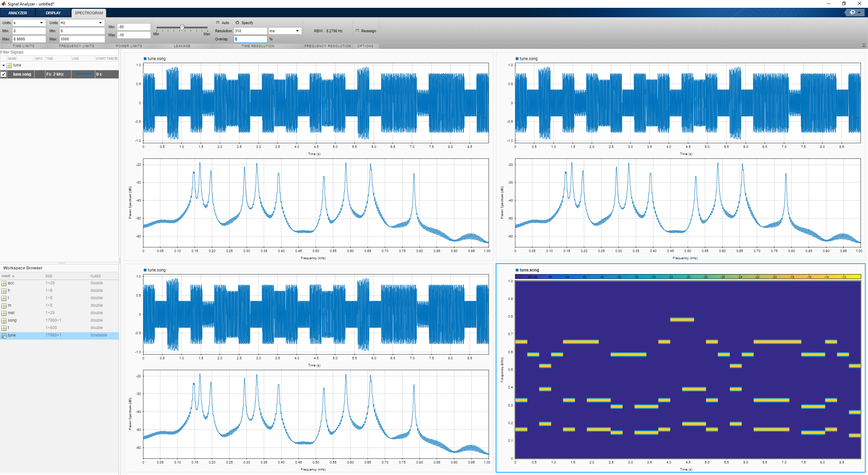Click the tune timetable icon in signal table
868x475 pixels.
(9, 65)
